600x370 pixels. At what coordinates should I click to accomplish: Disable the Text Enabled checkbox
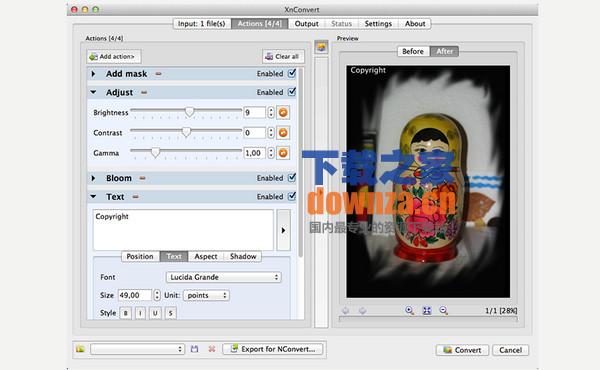point(292,196)
